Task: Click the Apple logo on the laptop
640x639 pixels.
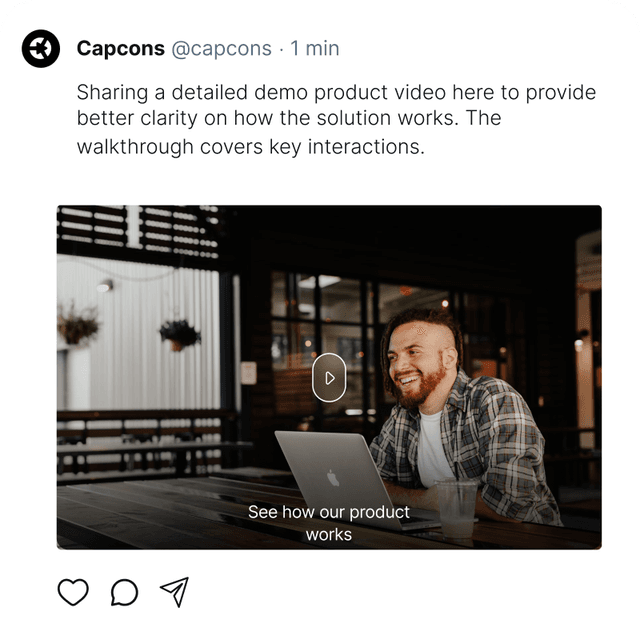Action: coord(333,478)
